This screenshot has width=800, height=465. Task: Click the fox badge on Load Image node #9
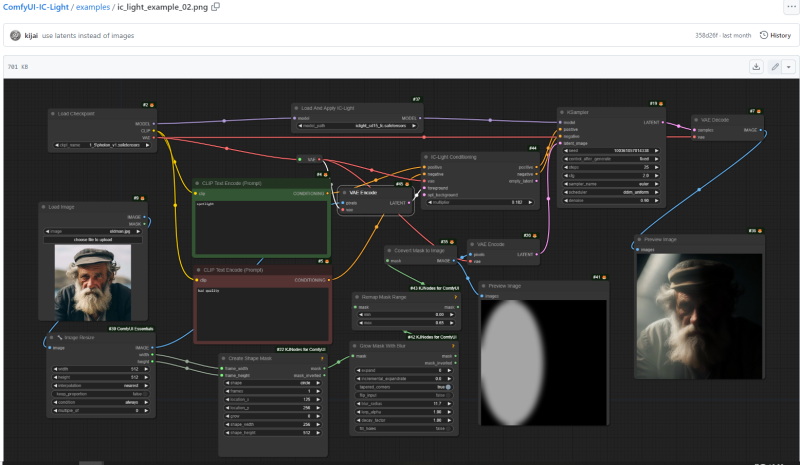[142, 198]
